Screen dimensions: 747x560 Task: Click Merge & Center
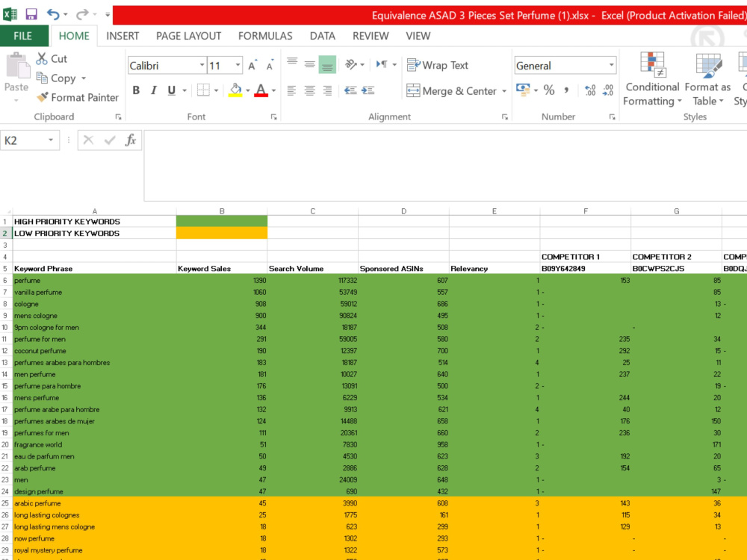coord(452,90)
